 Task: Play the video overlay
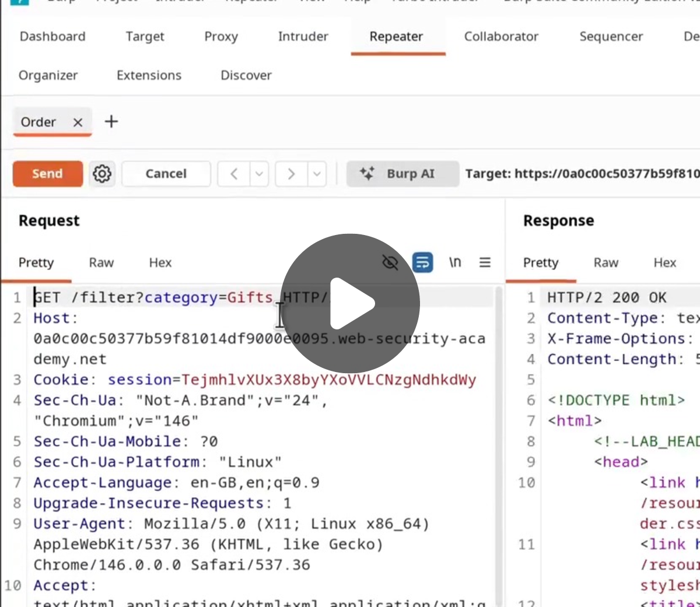click(350, 303)
